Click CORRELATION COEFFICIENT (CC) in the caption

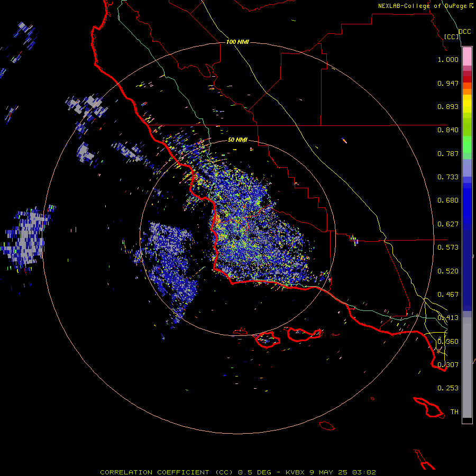[x=166, y=472]
